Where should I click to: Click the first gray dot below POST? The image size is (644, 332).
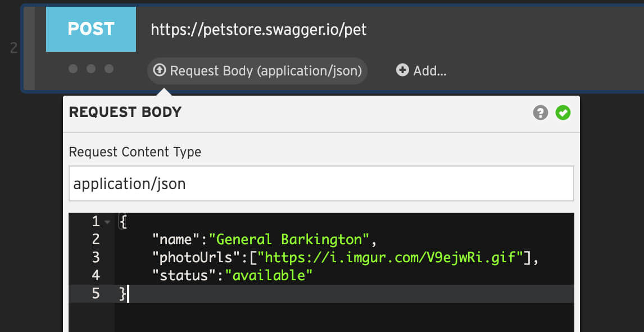pos(72,69)
